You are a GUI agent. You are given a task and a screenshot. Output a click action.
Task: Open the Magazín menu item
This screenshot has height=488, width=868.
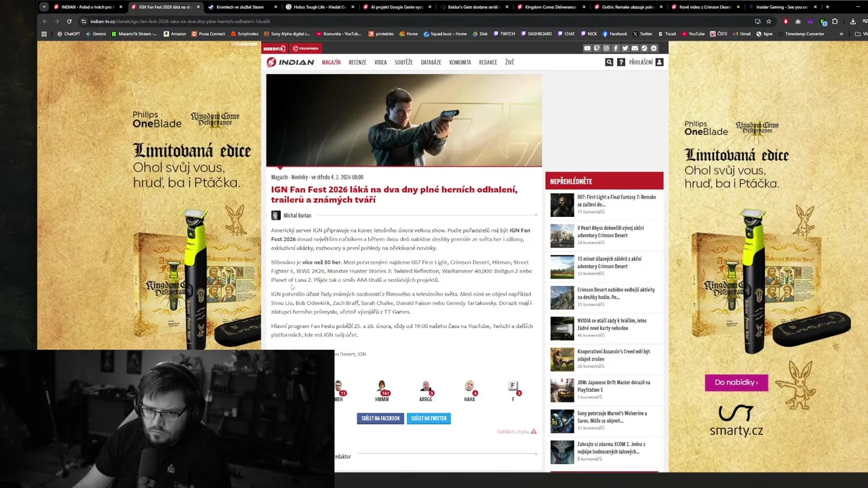pyautogui.click(x=331, y=62)
